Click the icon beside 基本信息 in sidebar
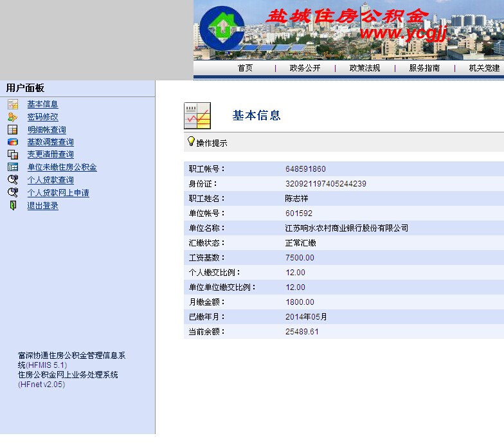This screenshot has width=504, height=445. (x=13, y=104)
